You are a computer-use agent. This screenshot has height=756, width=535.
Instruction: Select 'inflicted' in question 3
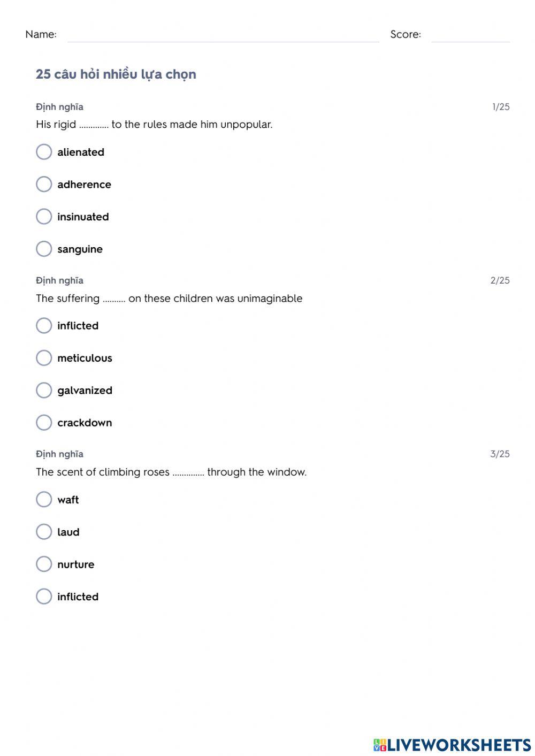(x=44, y=597)
